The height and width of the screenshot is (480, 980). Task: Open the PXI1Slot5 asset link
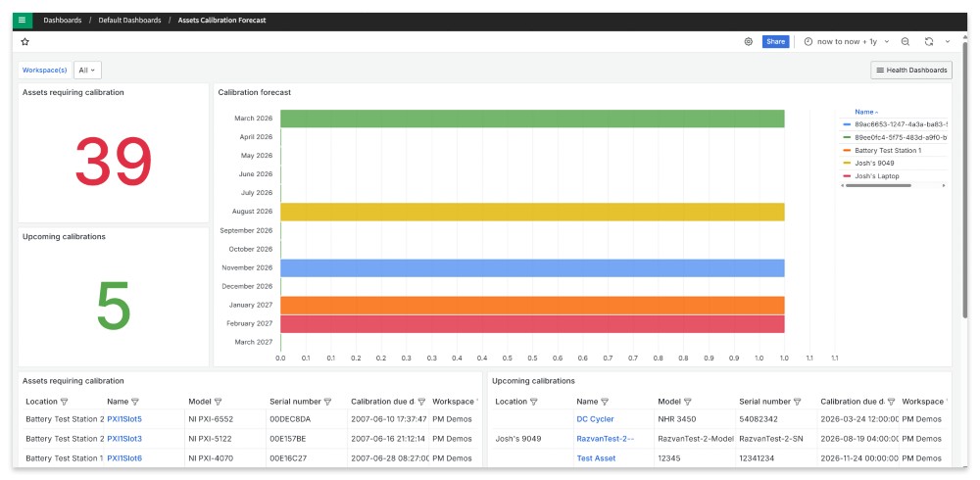[124, 419]
